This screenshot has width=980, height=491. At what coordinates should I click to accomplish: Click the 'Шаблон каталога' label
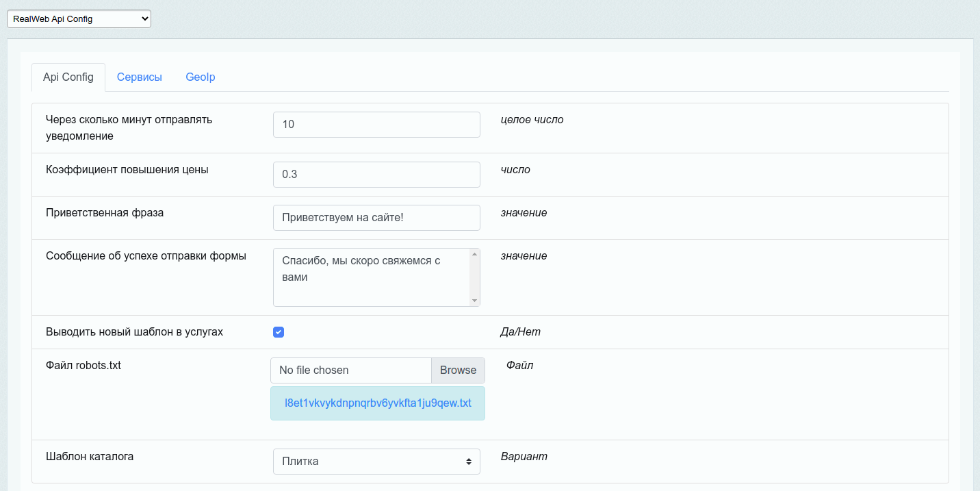(x=90, y=456)
